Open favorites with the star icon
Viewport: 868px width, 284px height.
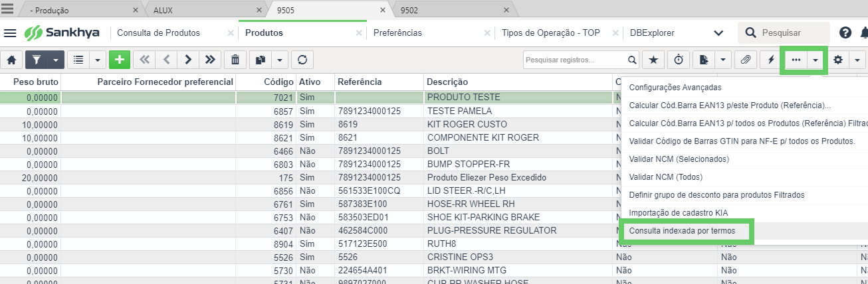pyautogui.click(x=653, y=60)
